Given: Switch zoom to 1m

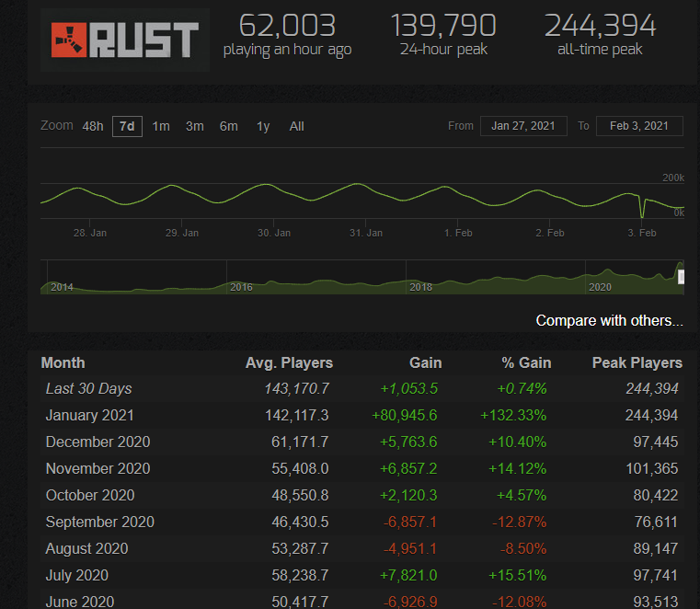Looking at the screenshot, I should click(161, 126).
